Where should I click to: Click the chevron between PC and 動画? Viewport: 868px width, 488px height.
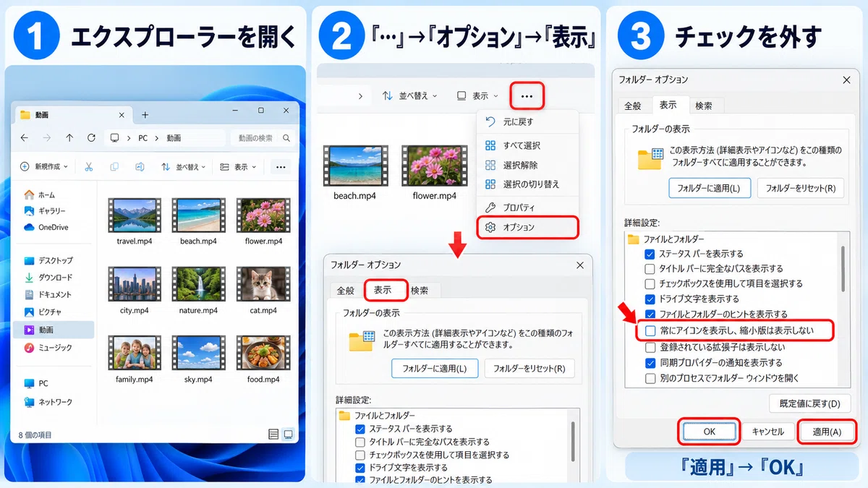158,138
